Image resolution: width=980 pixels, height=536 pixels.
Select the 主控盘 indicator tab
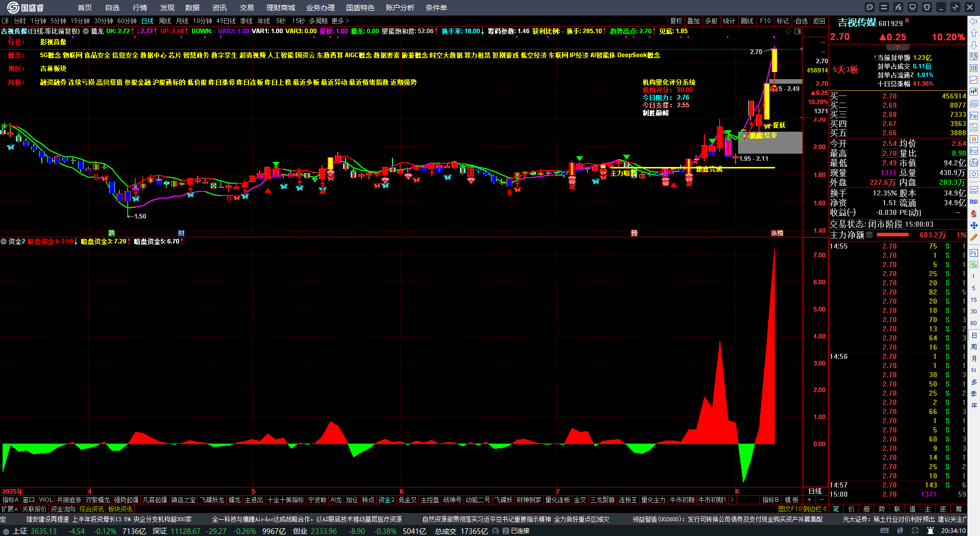point(430,500)
